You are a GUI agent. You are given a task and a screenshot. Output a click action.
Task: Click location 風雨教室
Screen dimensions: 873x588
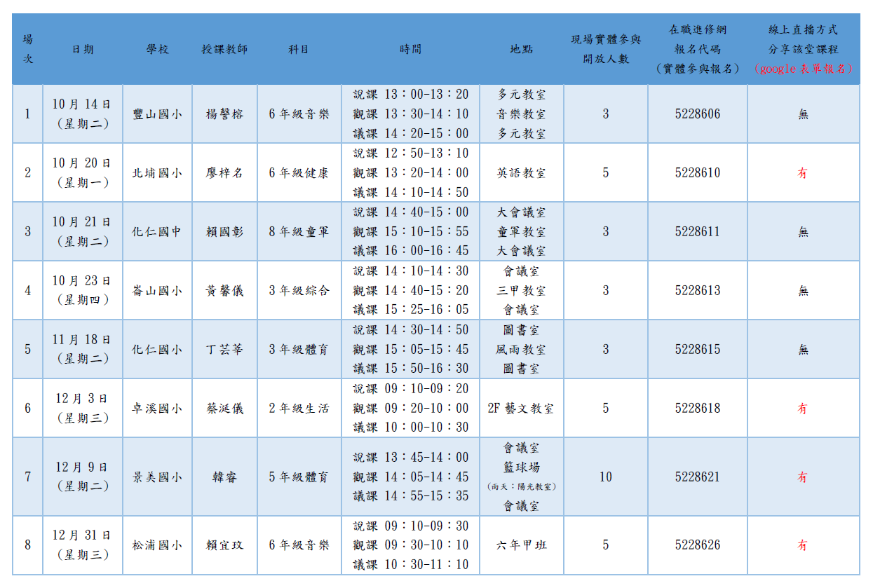[x=521, y=350]
